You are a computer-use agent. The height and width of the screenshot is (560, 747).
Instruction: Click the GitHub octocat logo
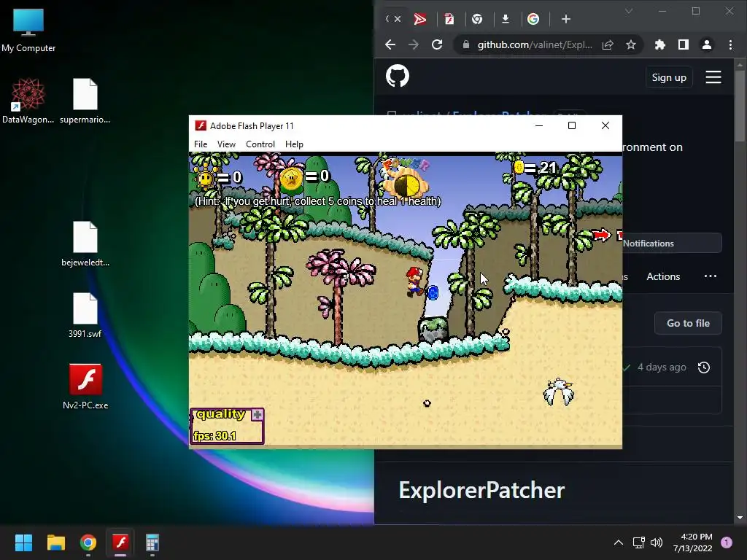click(x=398, y=76)
